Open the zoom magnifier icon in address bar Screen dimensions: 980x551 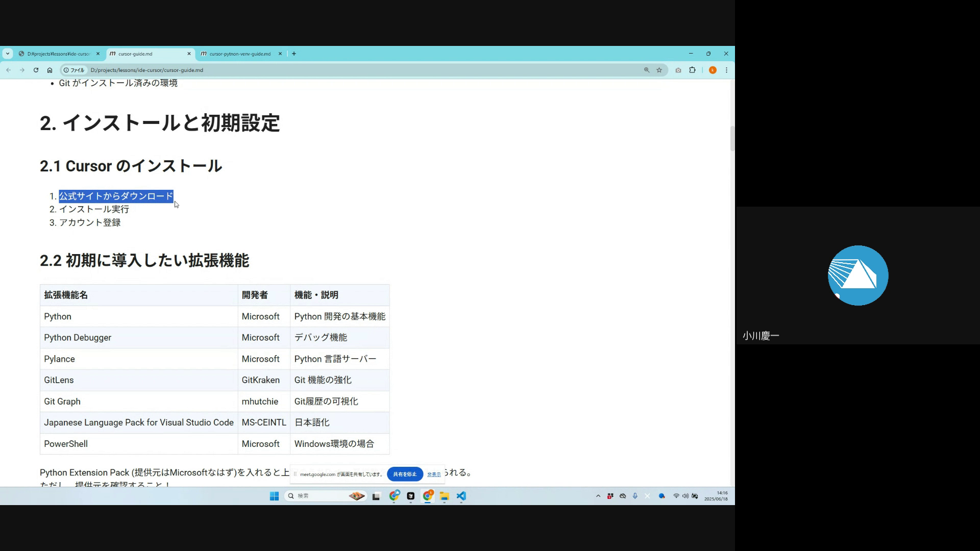[x=647, y=70]
